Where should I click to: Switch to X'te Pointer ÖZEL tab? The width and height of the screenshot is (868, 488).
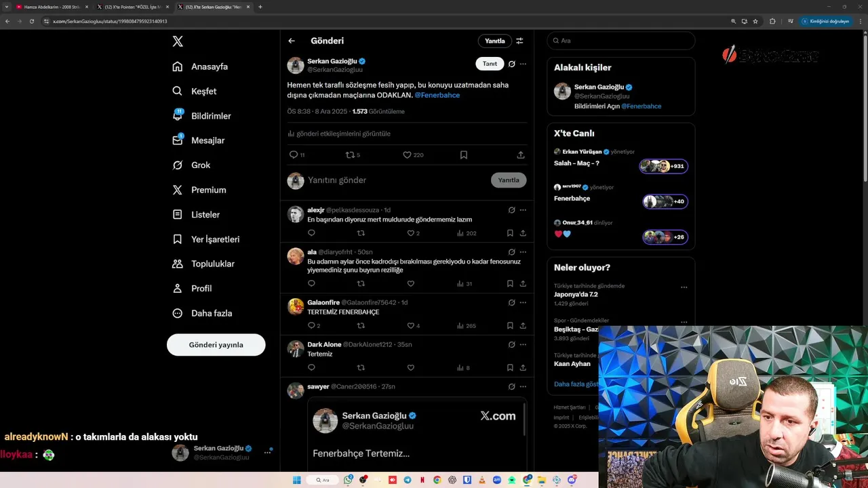tap(132, 7)
